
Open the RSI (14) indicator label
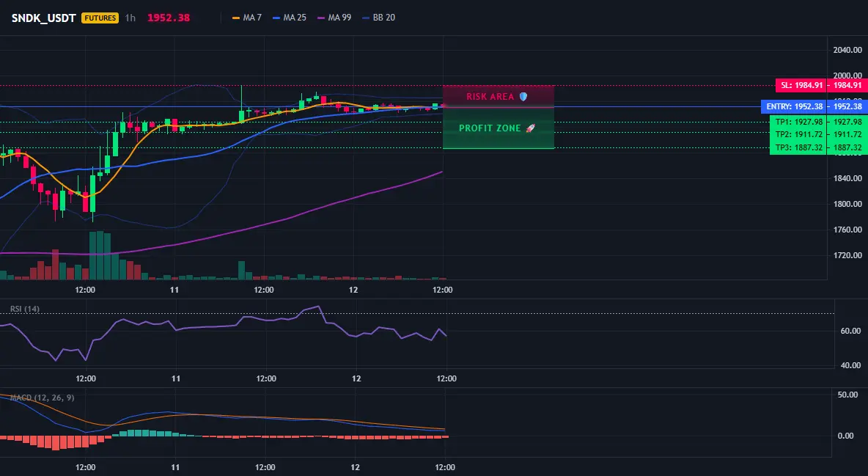(25, 309)
